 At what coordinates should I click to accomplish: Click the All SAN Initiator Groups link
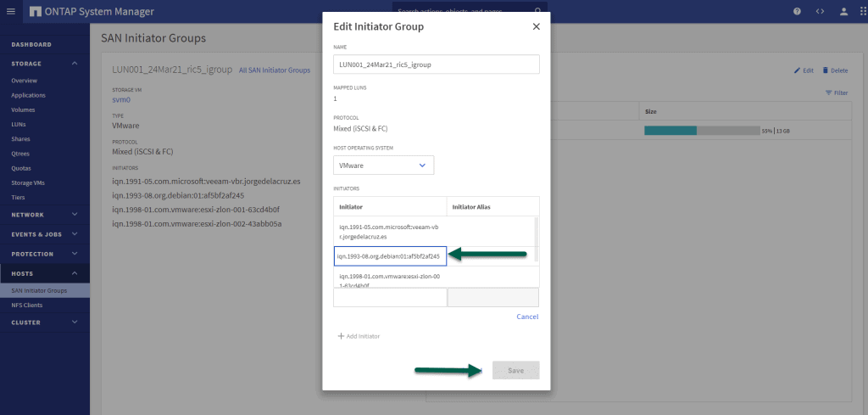(274, 70)
